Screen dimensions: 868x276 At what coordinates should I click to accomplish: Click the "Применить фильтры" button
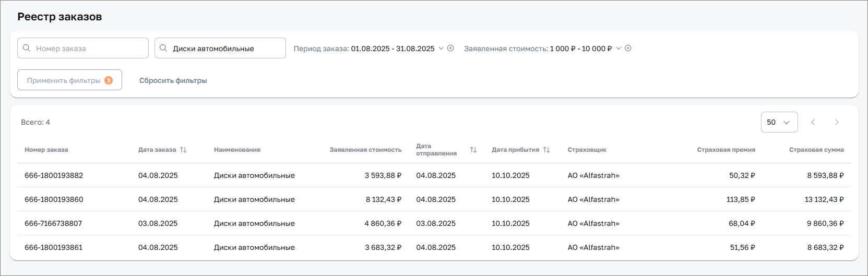tap(69, 80)
